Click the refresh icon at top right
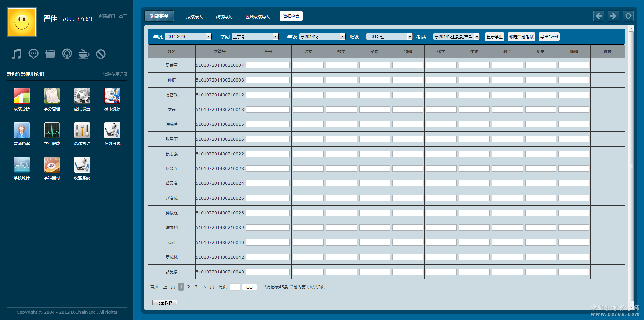The width and height of the screenshot is (644, 320). click(x=628, y=16)
